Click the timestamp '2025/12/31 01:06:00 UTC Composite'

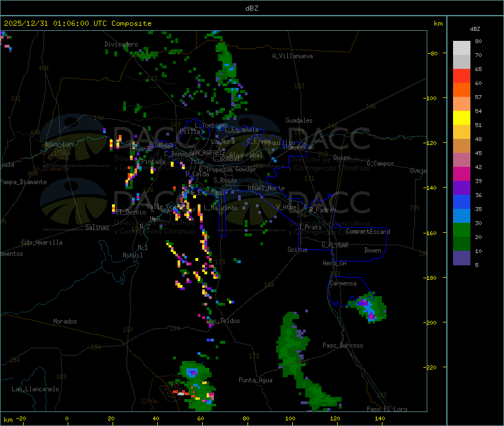pyautogui.click(x=77, y=24)
